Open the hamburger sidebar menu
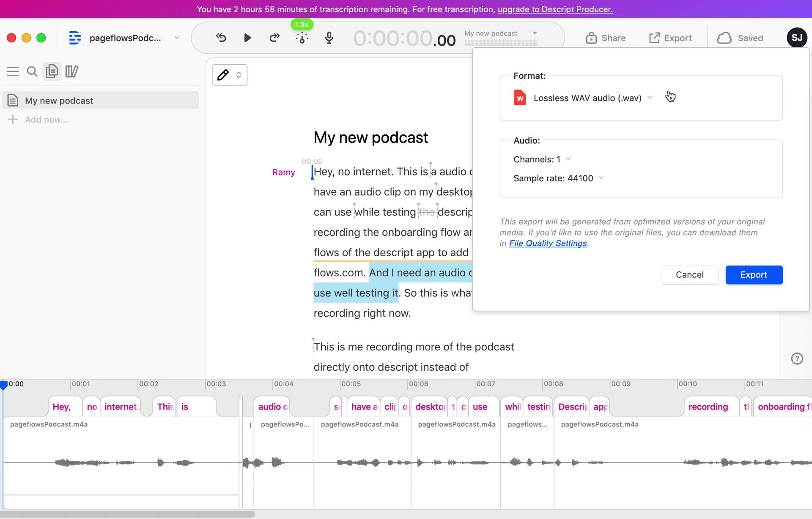Image resolution: width=812 pixels, height=519 pixels. pyautogui.click(x=13, y=71)
